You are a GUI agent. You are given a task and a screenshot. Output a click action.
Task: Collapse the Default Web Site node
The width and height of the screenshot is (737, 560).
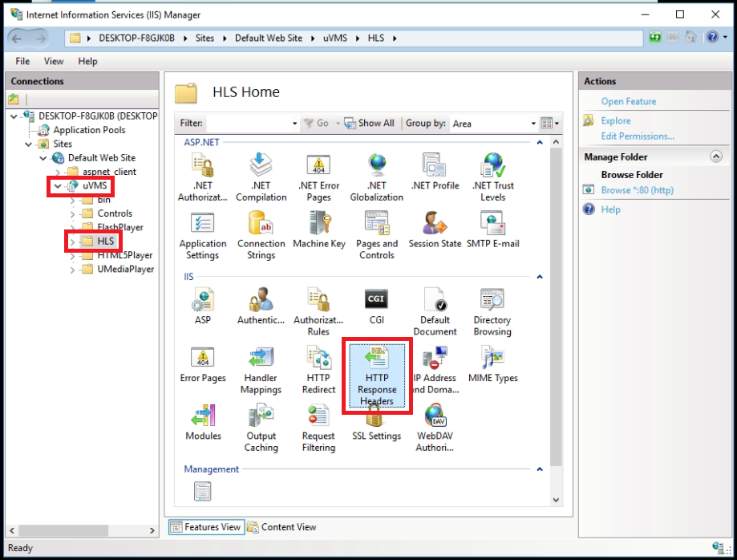[43, 158]
